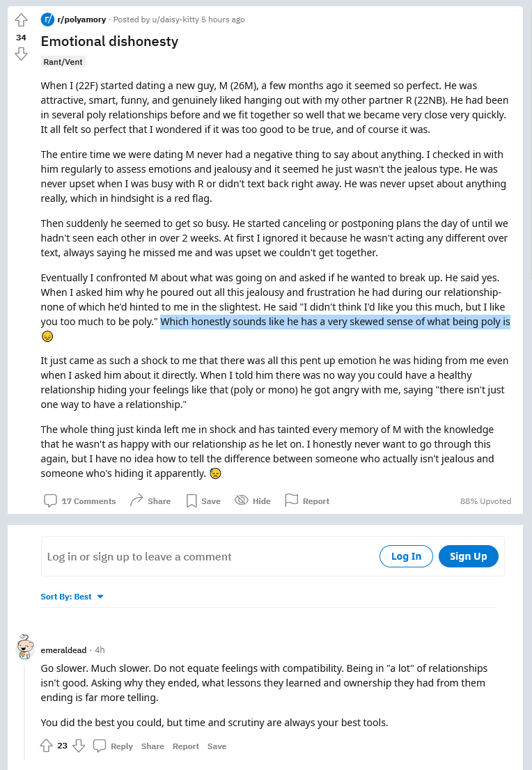Click the r/polyamory subreddit logo icon
The width and height of the screenshot is (532, 770).
pos(47,19)
